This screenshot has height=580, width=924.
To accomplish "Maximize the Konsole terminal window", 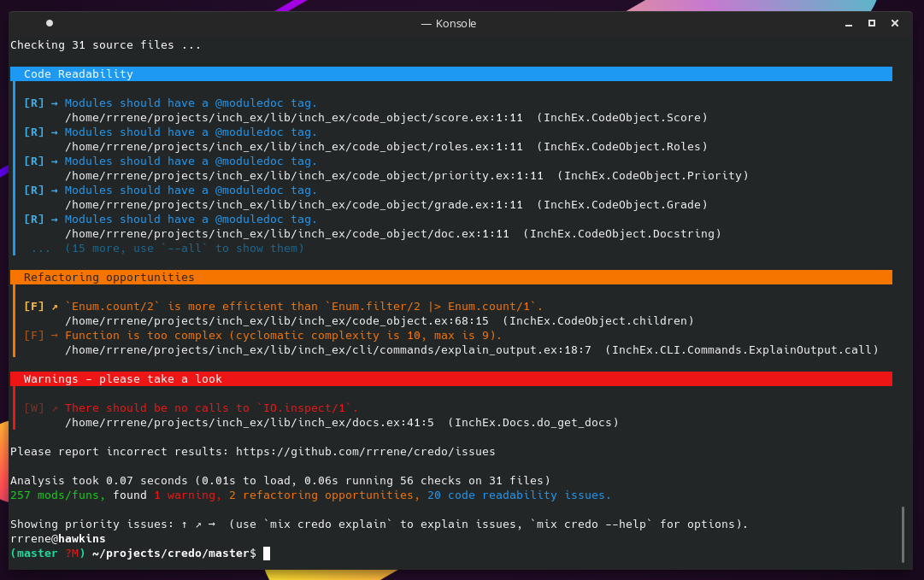I will pyautogui.click(x=871, y=23).
